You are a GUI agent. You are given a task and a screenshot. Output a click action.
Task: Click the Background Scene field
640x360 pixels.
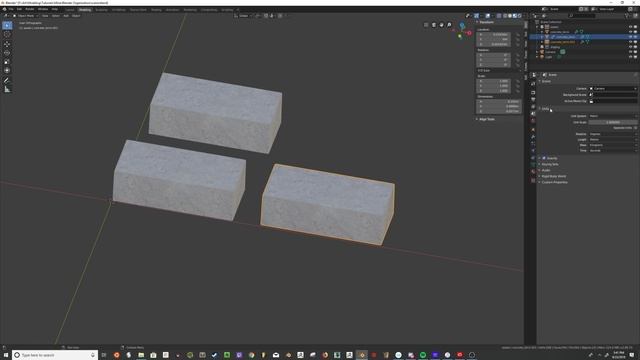coord(613,95)
